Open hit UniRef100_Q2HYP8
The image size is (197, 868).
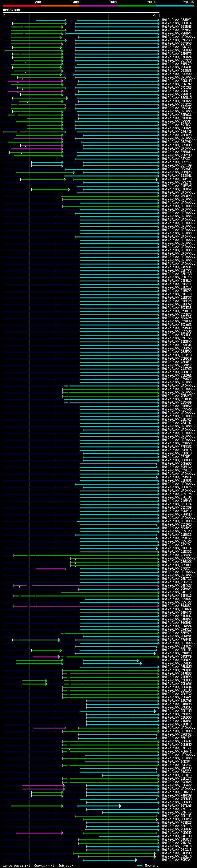177,271
